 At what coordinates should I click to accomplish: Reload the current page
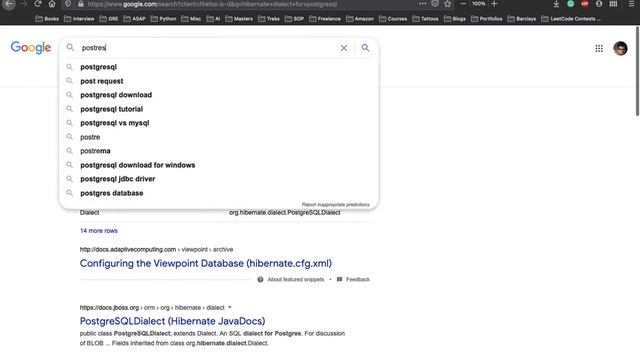click(x=38, y=4)
